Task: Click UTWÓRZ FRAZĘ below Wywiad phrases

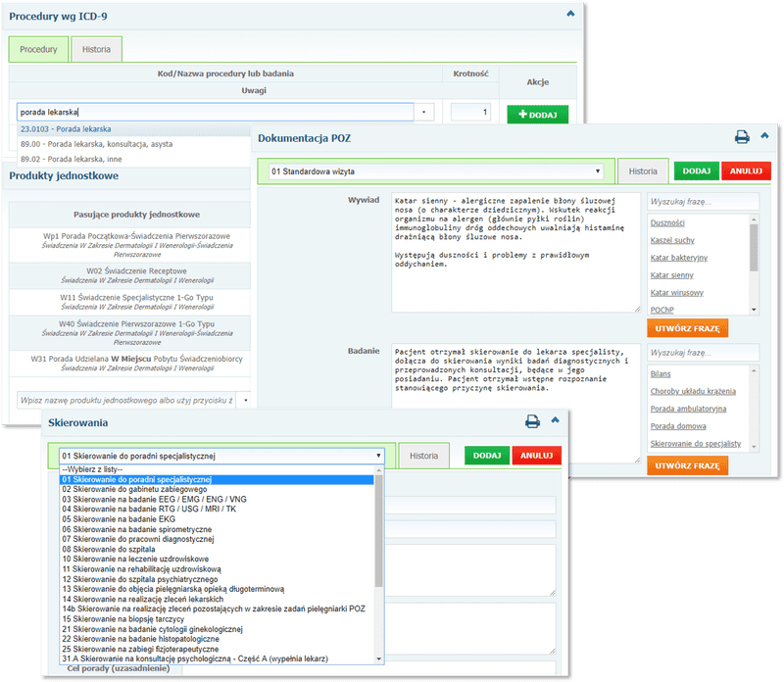Action: (687, 329)
